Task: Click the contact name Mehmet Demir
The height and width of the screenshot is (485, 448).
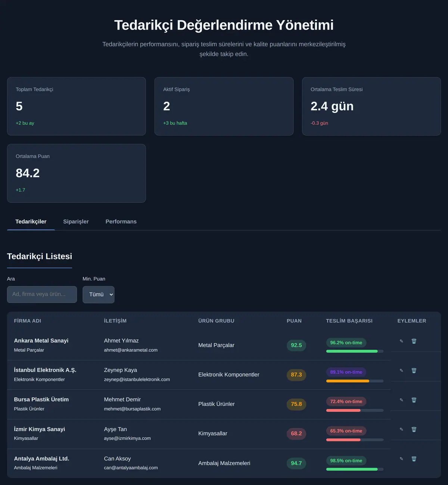Action: point(122,399)
